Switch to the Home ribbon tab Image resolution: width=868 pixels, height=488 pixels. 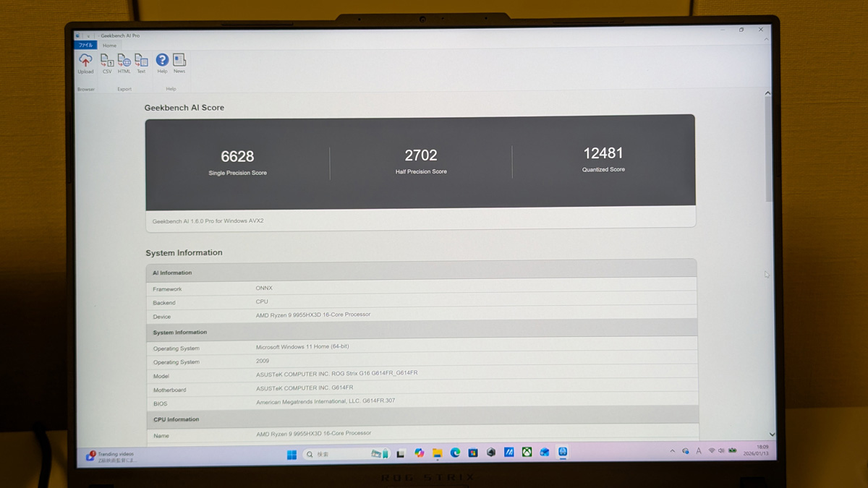pos(109,46)
